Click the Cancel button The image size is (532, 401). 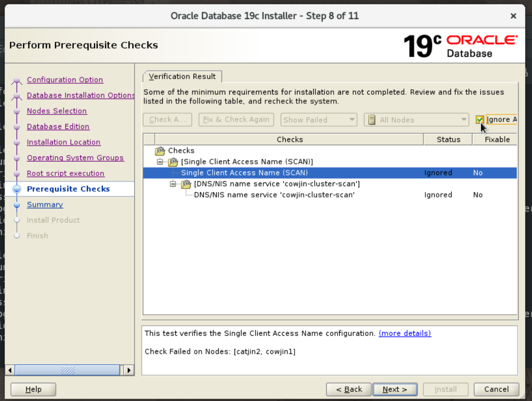496,389
